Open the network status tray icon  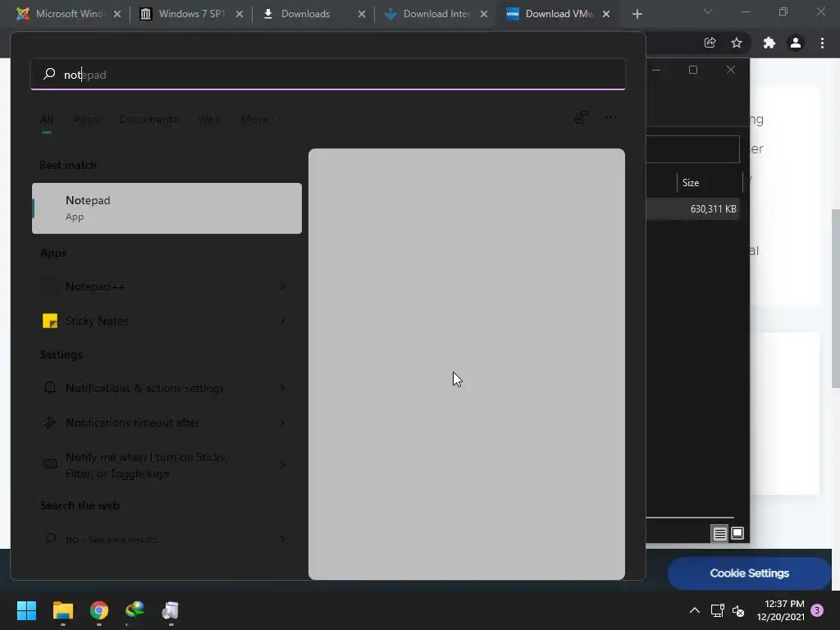(717, 610)
